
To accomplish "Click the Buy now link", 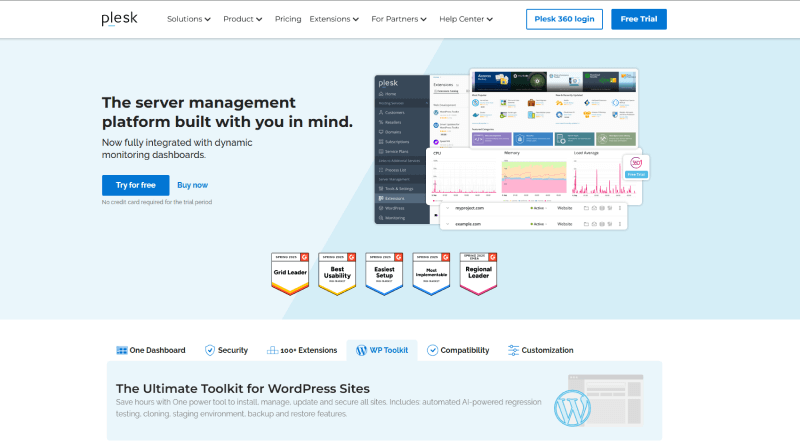I will (x=192, y=185).
